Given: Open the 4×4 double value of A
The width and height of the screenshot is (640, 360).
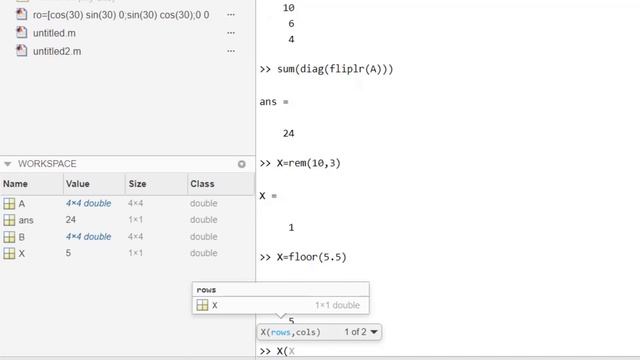Looking at the screenshot, I should click(x=89, y=203).
